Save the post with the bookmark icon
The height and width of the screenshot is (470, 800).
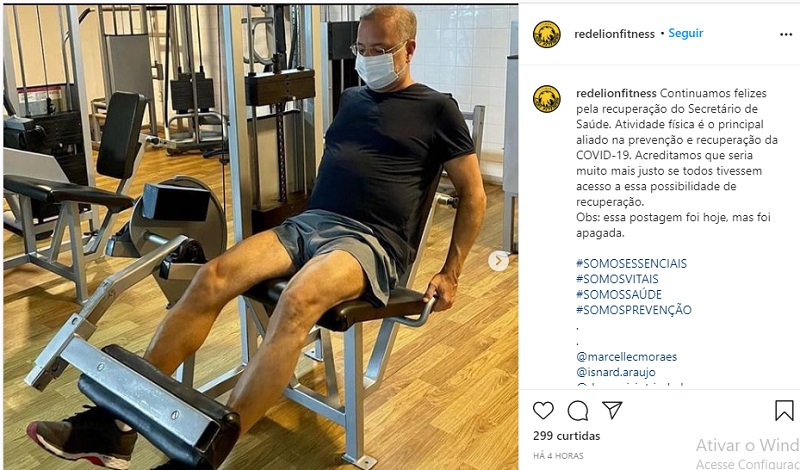click(x=784, y=410)
